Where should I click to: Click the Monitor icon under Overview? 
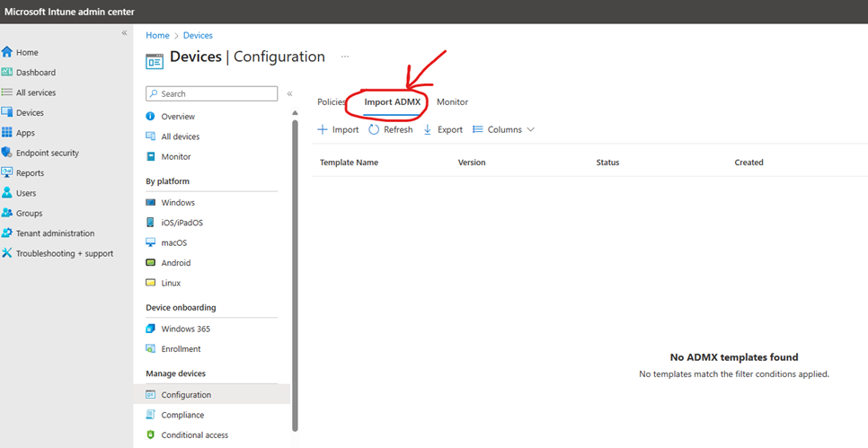(x=150, y=156)
